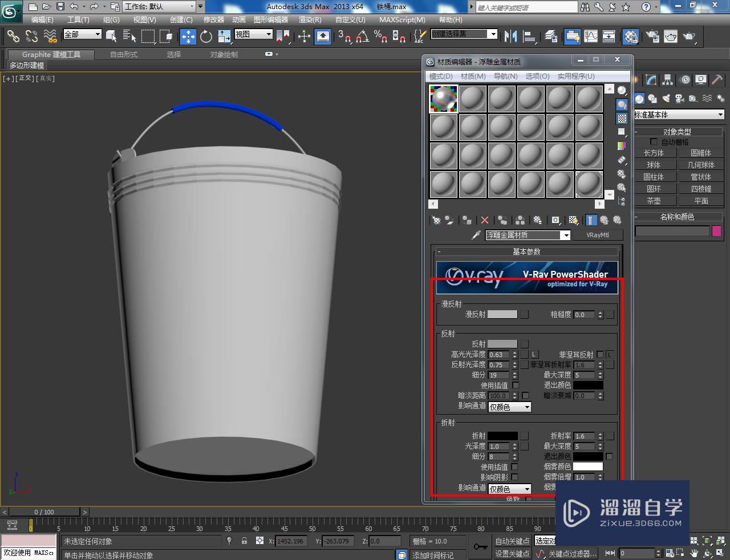This screenshot has height=560, width=730.
Task: Toggle the Material Editor Backlight icon
Action: pyautogui.click(x=622, y=104)
